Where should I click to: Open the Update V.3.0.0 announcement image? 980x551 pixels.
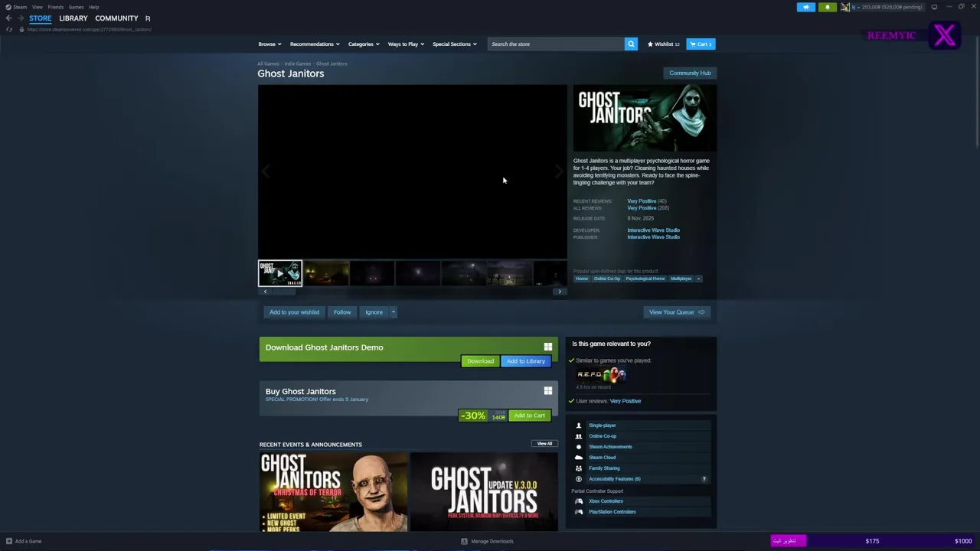tap(484, 492)
